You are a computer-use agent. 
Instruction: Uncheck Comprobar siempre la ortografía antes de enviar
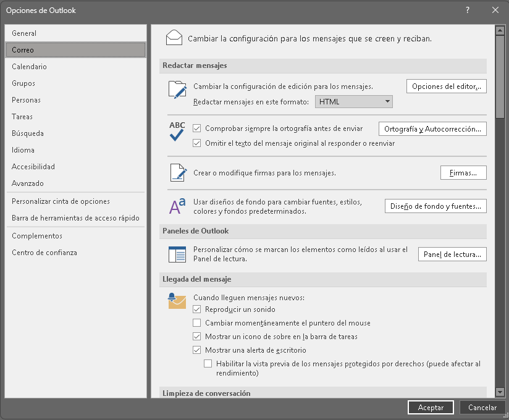(196, 128)
